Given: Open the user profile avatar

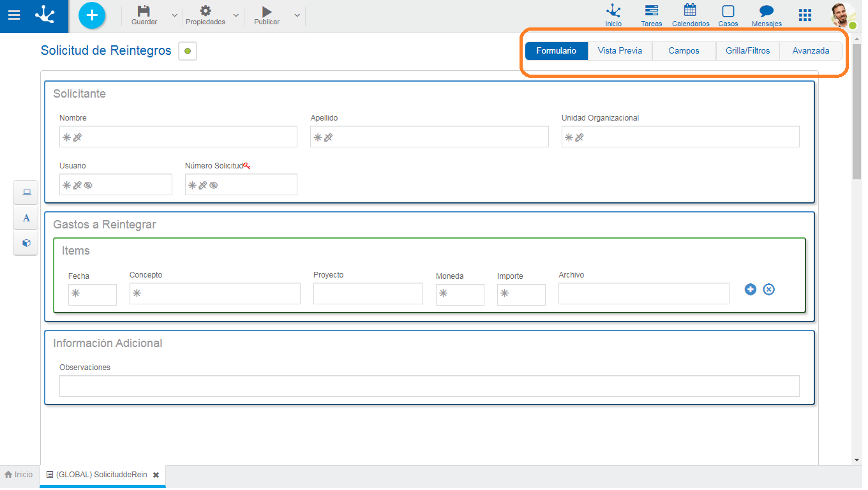Looking at the screenshot, I should pyautogui.click(x=842, y=15).
